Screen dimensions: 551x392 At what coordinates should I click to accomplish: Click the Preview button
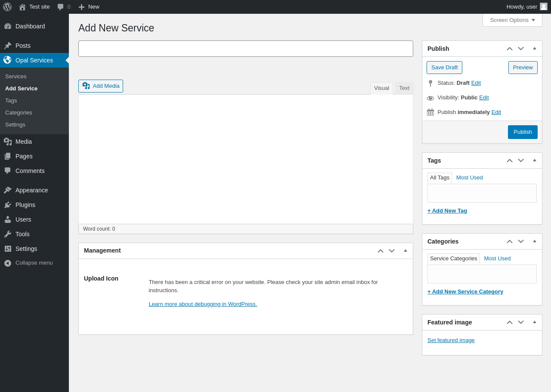pos(523,68)
